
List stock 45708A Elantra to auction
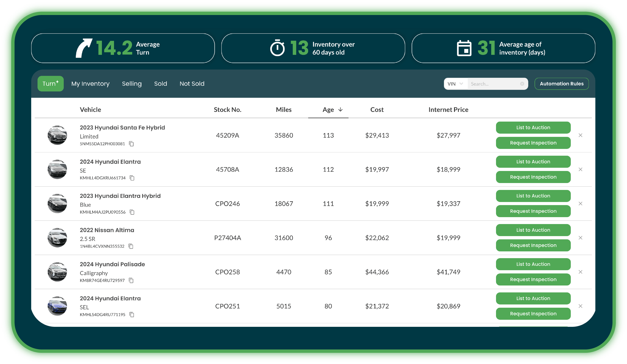point(533,162)
